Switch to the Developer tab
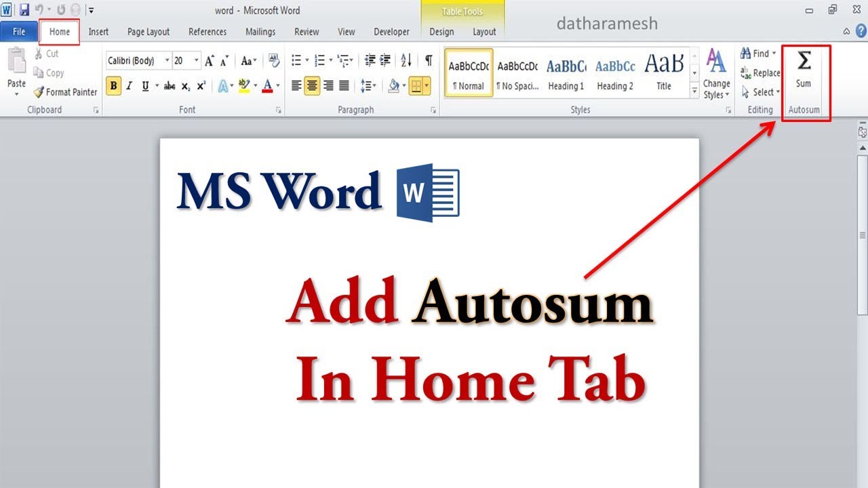The height and width of the screenshot is (488, 868). (392, 32)
